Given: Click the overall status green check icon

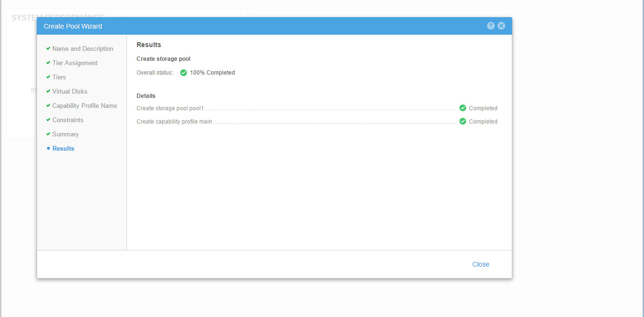Looking at the screenshot, I should 184,73.
